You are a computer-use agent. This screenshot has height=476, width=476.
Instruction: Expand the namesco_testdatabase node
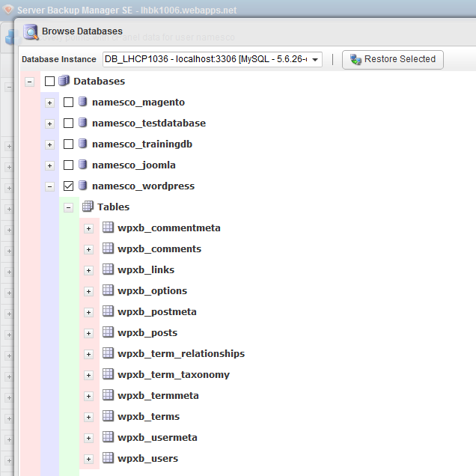50,123
